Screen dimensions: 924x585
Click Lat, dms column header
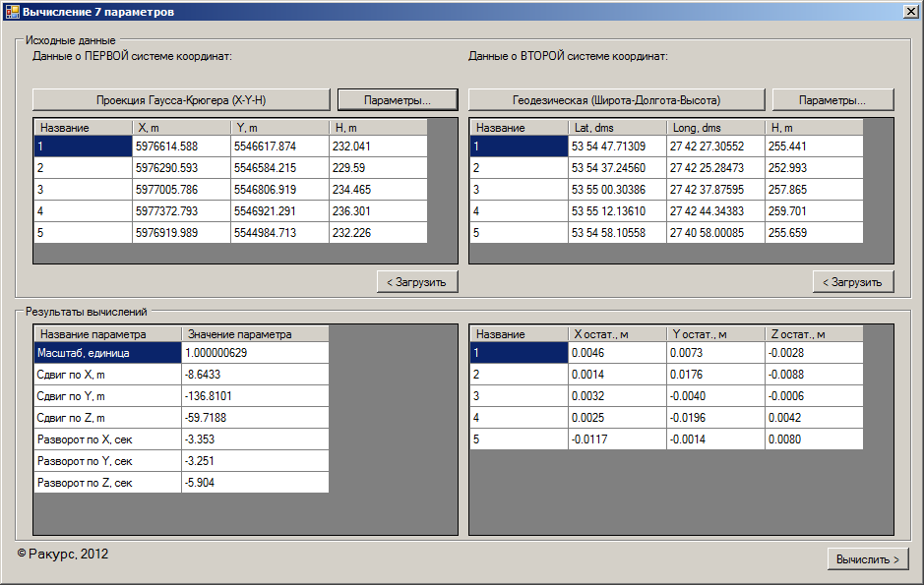click(x=618, y=128)
